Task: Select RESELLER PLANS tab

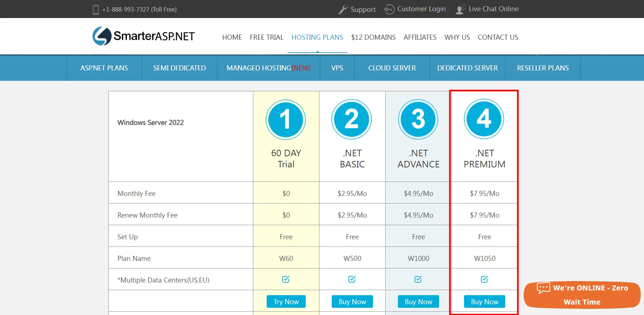Action: tap(543, 68)
